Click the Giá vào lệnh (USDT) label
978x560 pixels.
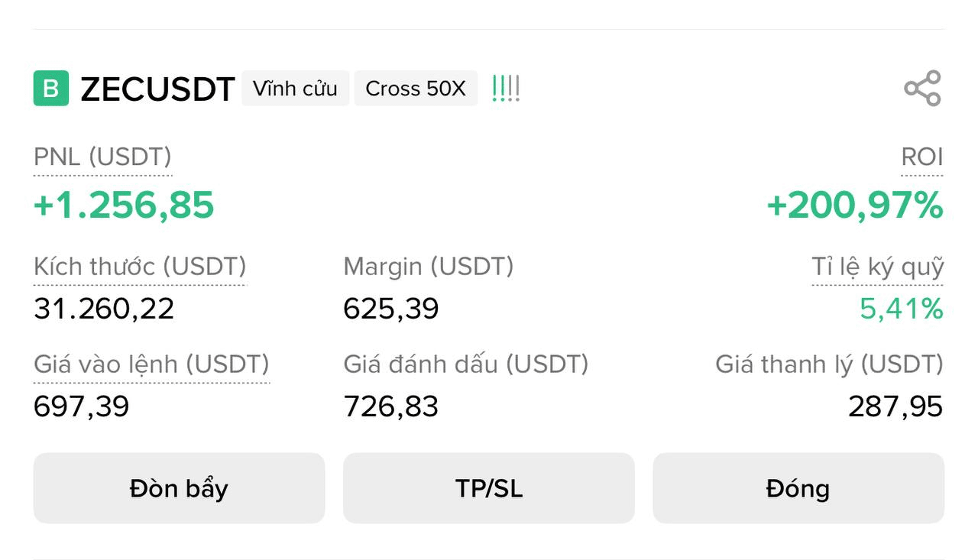pyautogui.click(x=151, y=364)
